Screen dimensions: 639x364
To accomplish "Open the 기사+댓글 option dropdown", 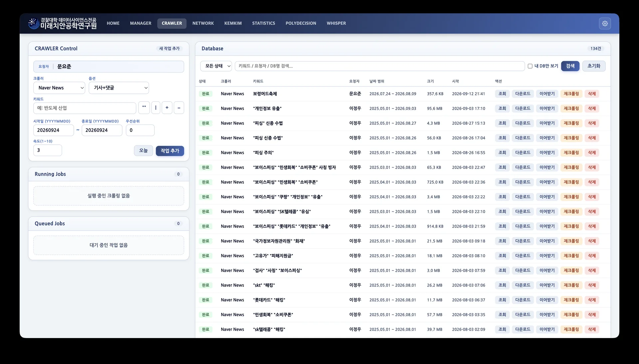I will click(119, 88).
